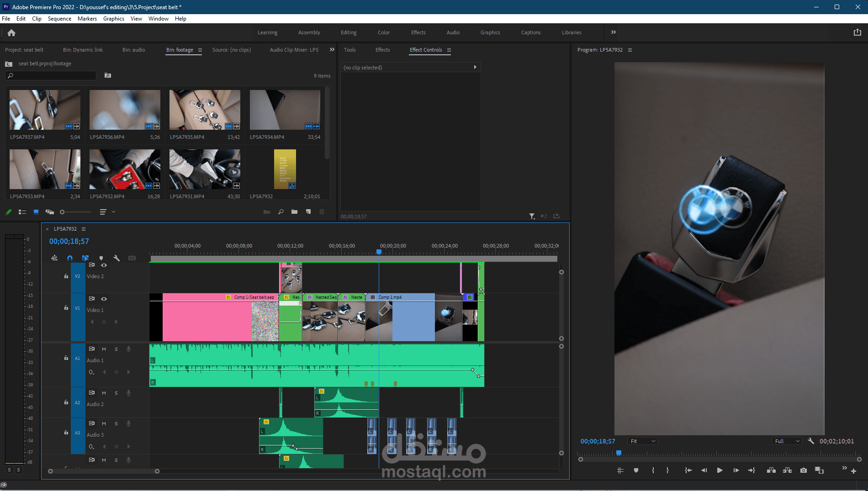This screenshot has height=491, width=868.
Task: Click the Lift button in Program monitor
Action: tap(771, 470)
